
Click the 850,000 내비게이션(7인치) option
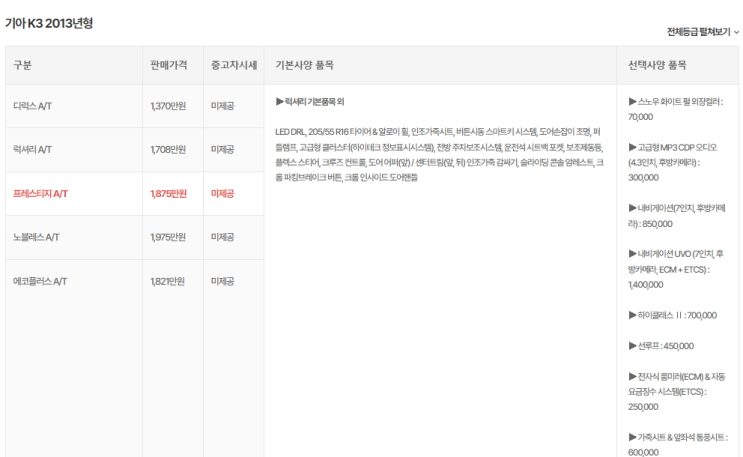677,216
